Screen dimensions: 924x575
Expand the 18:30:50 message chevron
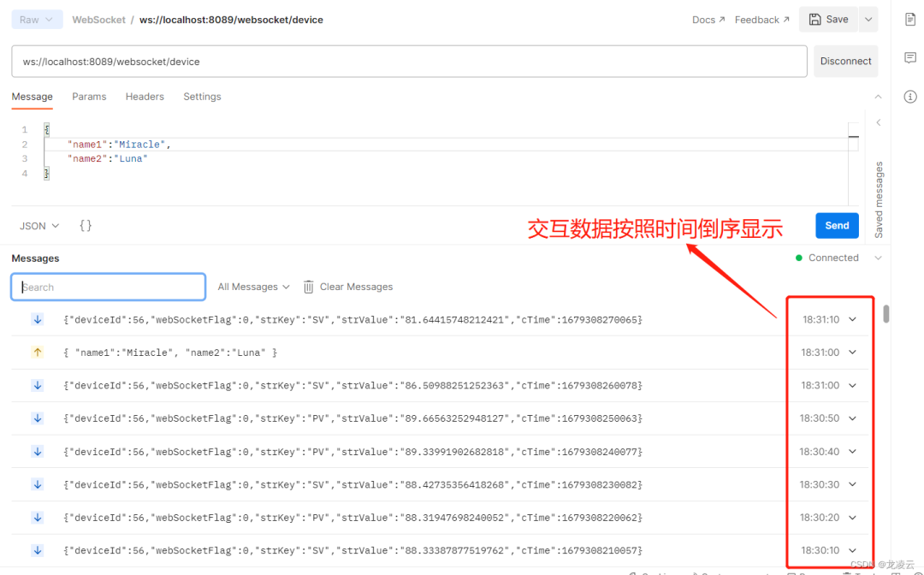pyautogui.click(x=853, y=418)
